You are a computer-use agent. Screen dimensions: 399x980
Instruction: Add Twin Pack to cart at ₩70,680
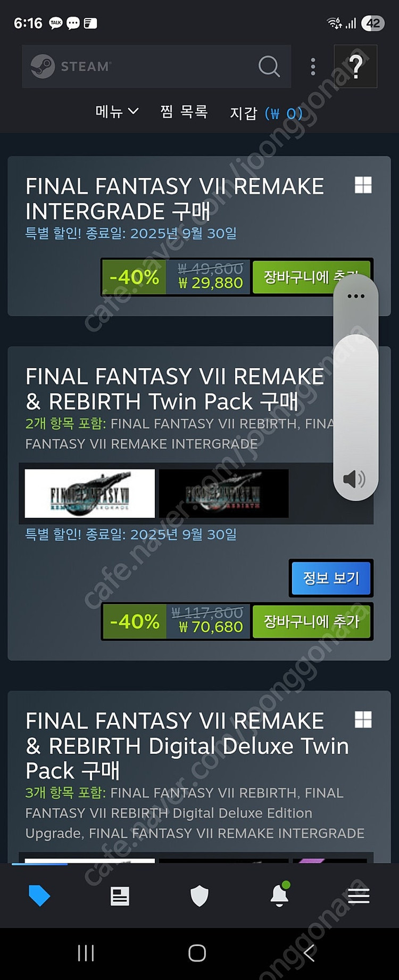click(312, 621)
